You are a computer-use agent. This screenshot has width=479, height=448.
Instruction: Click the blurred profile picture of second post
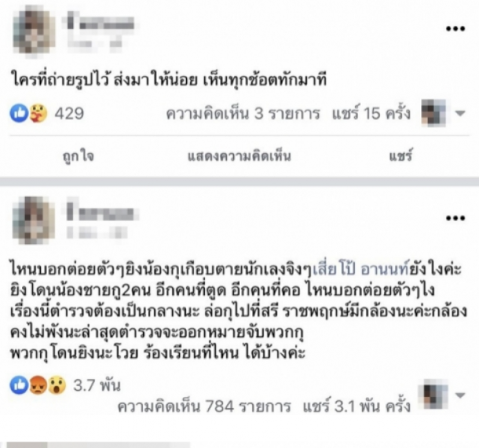point(33,220)
